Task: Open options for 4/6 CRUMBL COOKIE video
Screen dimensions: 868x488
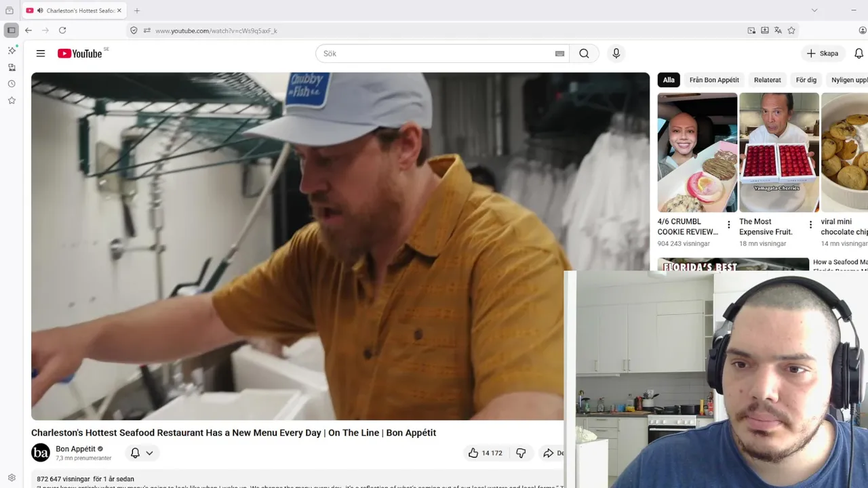Action: tap(729, 225)
